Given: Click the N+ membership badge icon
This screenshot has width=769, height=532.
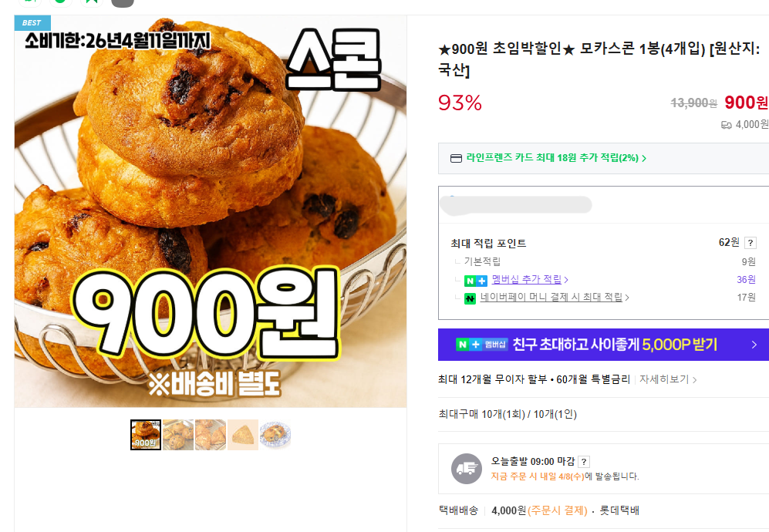Looking at the screenshot, I should (476, 281).
